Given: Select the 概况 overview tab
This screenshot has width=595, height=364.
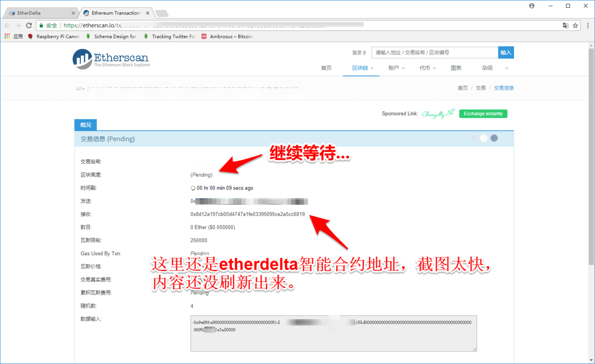Looking at the screenshot, I should (x=85, y=125).
